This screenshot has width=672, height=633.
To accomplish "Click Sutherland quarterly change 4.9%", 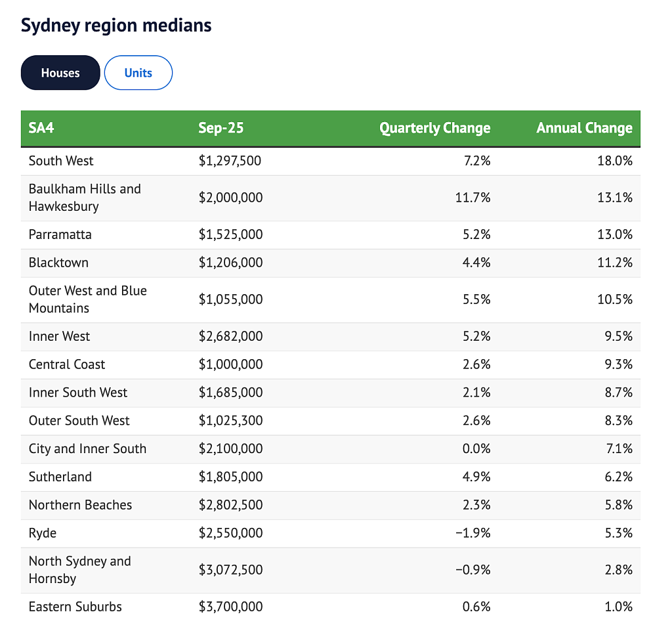I will coord(476,477).
